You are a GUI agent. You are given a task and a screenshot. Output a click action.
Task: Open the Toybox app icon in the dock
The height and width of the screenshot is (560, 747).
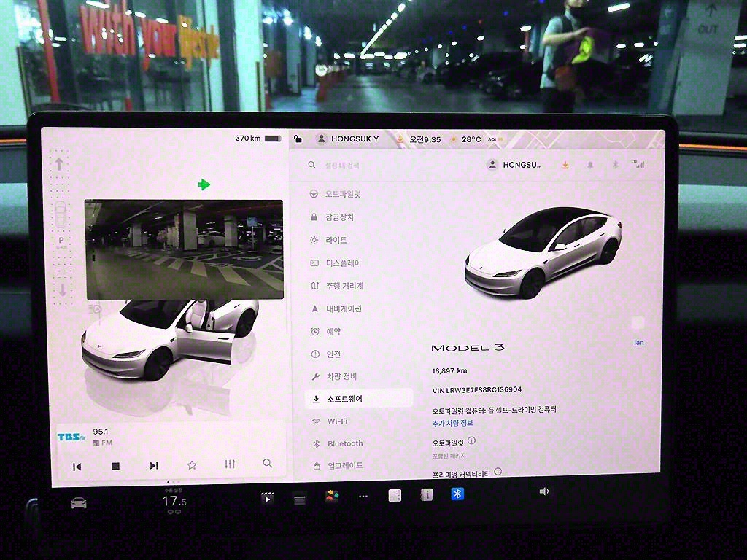332,497
